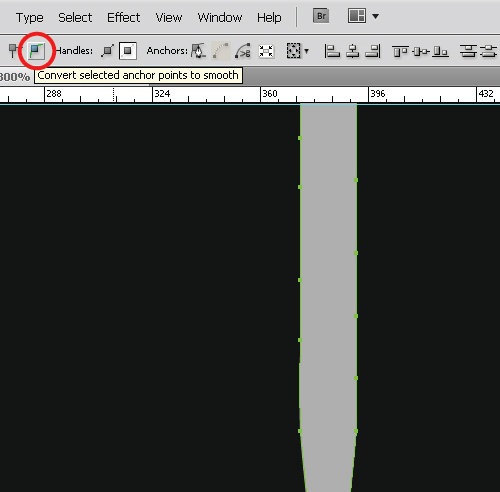The width and height of the screenshot is (500, 492).
Task: Launch Adobe Bridge with Br button
Action: 321,16
